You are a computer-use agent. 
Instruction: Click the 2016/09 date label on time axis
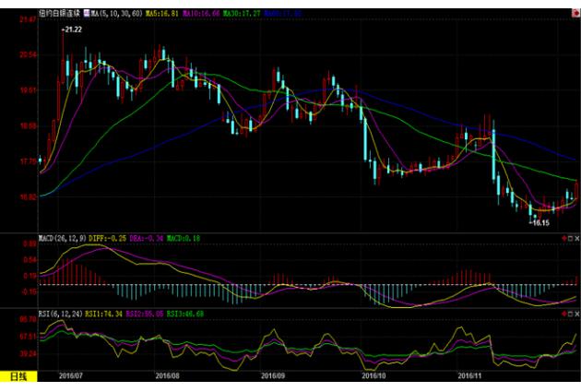pos(274,376)
